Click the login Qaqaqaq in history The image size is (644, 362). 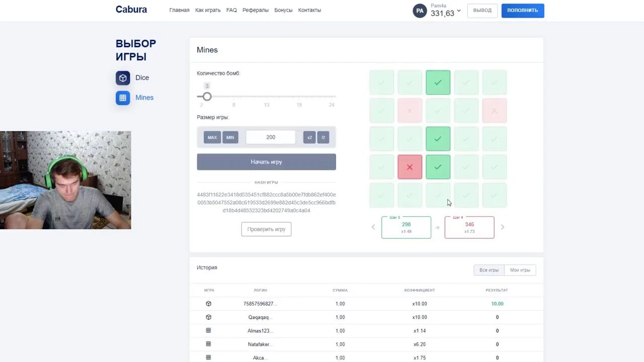click(260, 317)
